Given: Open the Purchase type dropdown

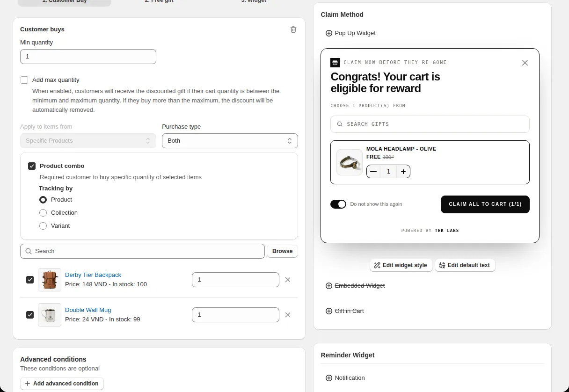Looking at the screenshot, I should 230,141.
